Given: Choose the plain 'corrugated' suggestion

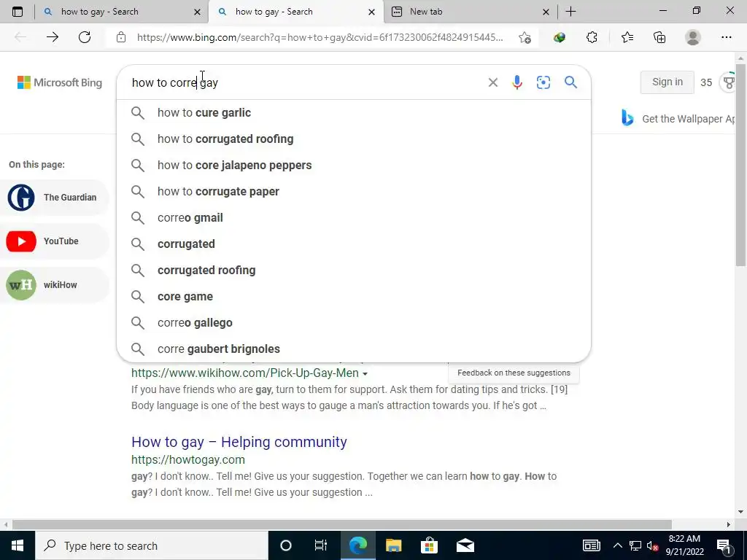Looking at the screenshot, I should (354, 244).
